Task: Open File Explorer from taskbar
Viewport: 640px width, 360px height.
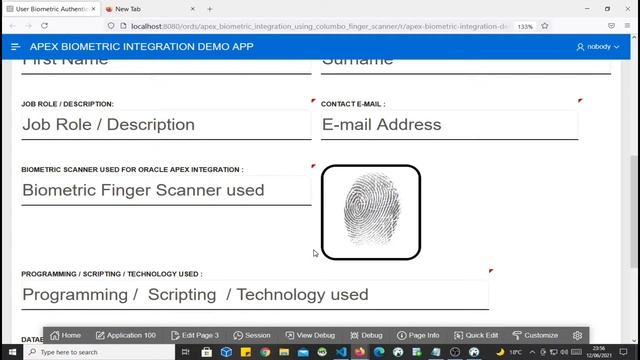Action: pyautogui.click(x=284, y=352)
